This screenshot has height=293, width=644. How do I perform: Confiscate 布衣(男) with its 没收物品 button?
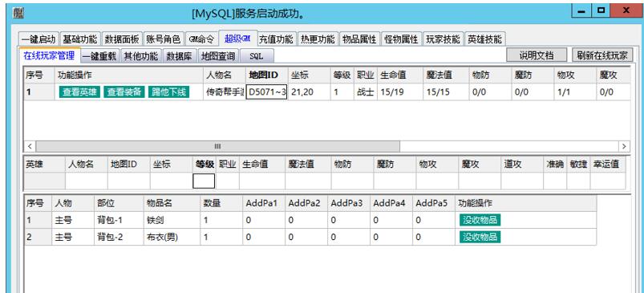480,237
